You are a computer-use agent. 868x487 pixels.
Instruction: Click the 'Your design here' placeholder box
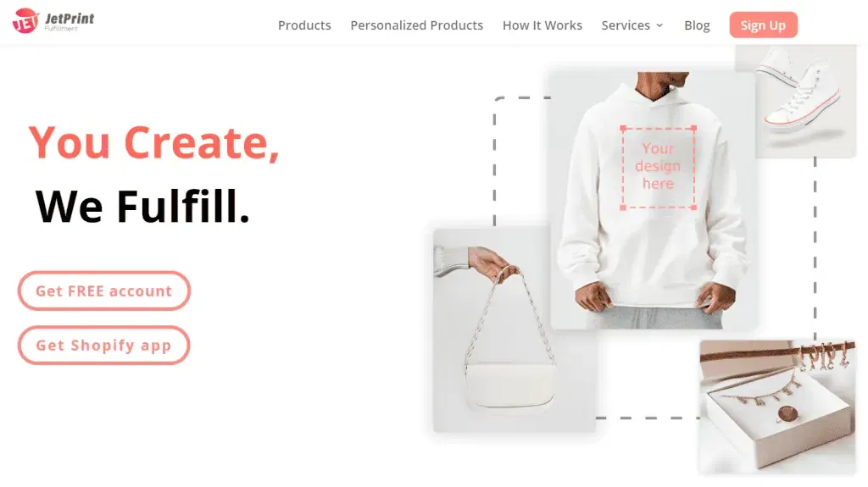pos(658,167)
